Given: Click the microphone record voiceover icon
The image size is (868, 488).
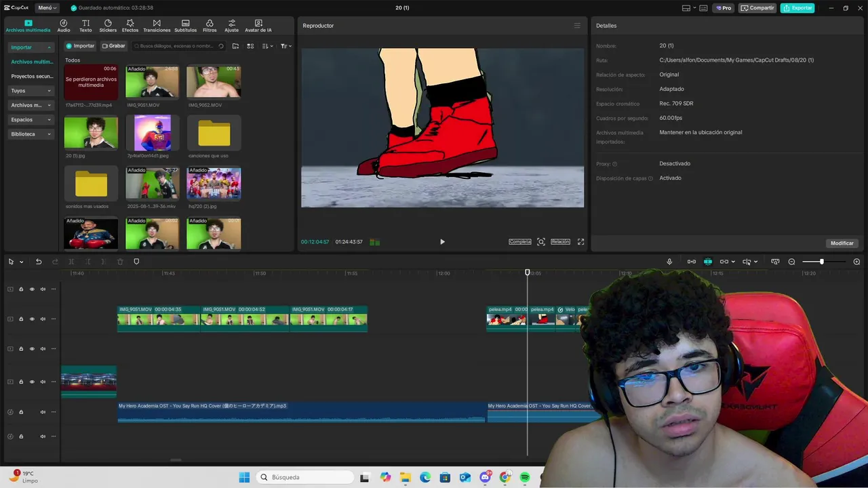Looking at the screenshot, I should 669,262.
